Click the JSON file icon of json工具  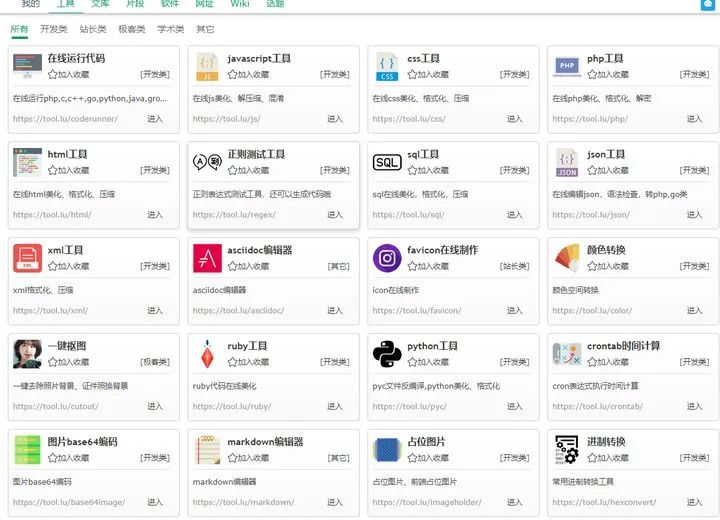pos(567,162)
